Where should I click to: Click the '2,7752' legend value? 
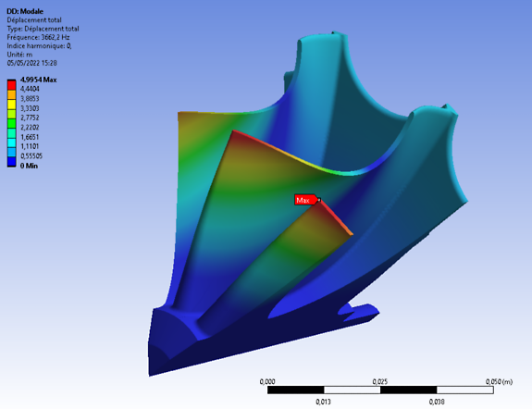click(30, 118)
